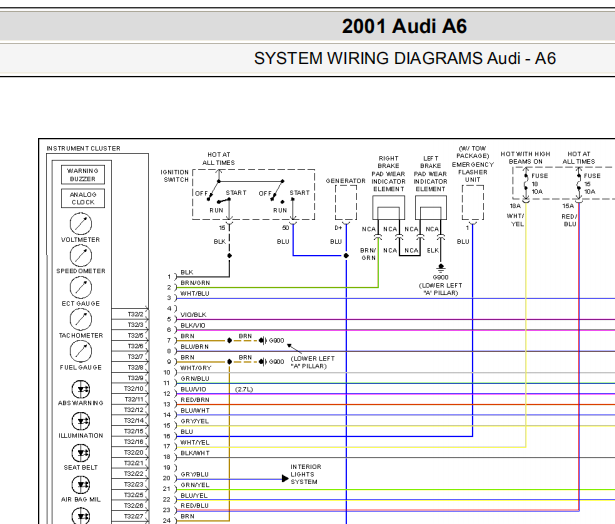Click ignition switch terminal '50' label
Image resolution: width=615 pixels, height=524 pixels.
coord(286,227)
